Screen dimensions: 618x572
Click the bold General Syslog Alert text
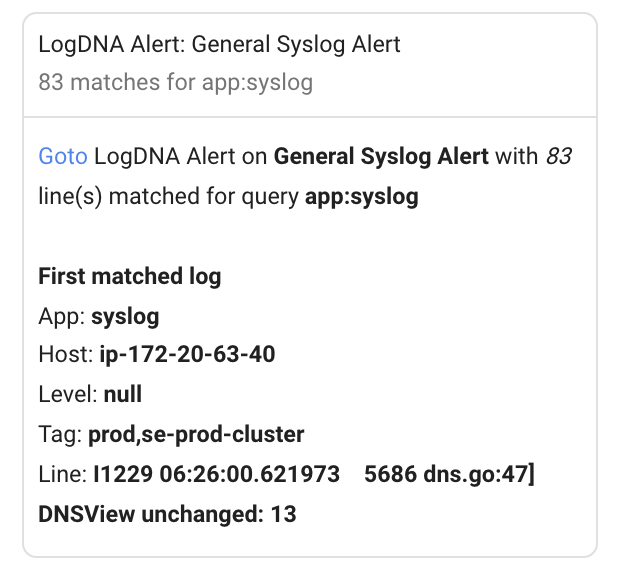coord(381,157)
